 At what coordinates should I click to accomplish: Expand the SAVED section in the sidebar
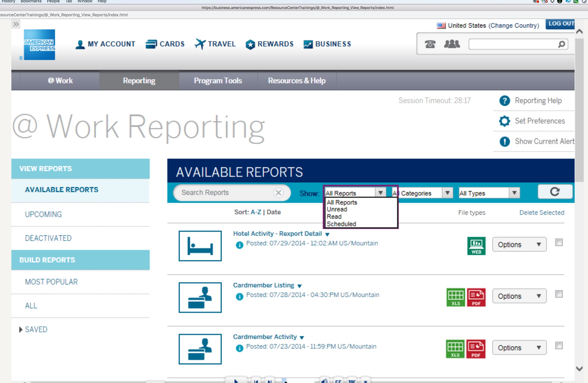(x=36, y=329)
